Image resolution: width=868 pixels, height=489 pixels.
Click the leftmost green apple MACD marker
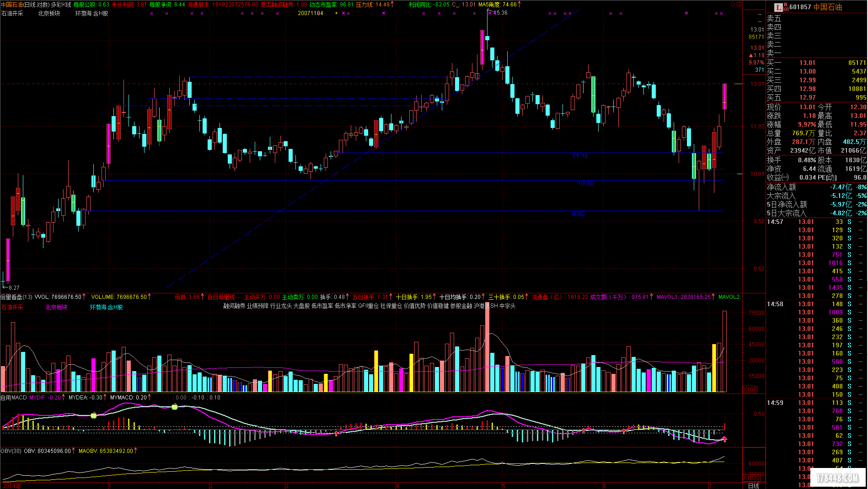[94, 415]
